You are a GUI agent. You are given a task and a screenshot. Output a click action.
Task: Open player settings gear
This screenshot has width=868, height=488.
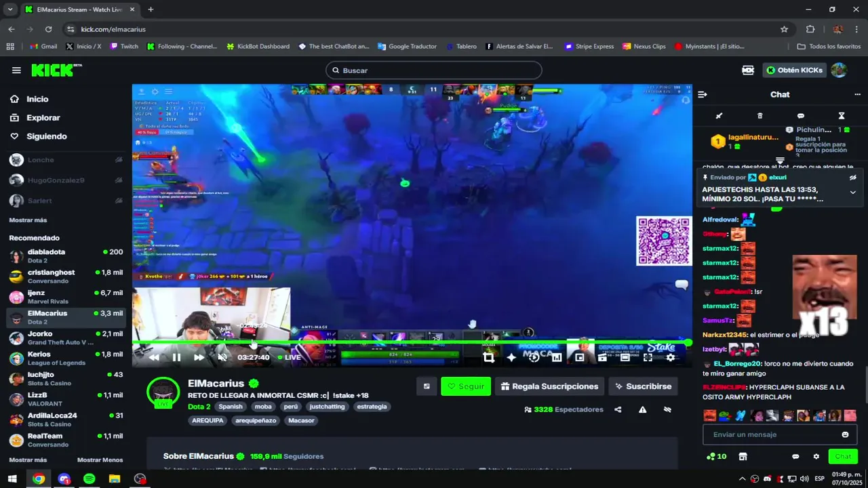(671, 357)
